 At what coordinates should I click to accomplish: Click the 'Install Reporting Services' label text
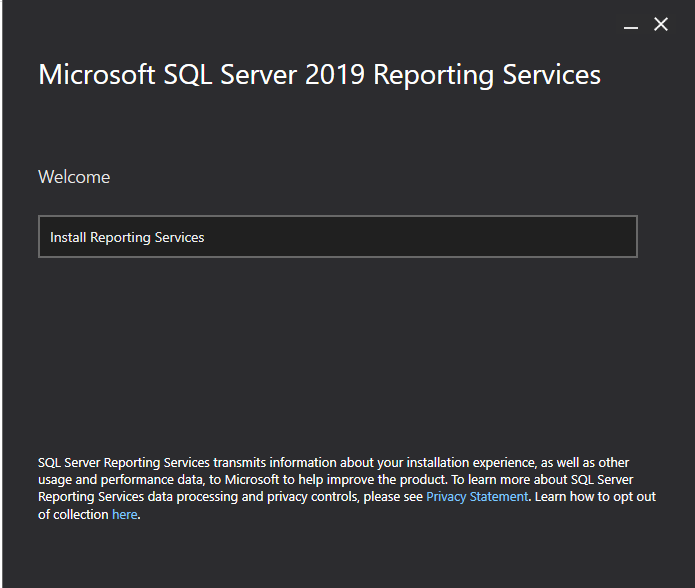coord(127,237)
